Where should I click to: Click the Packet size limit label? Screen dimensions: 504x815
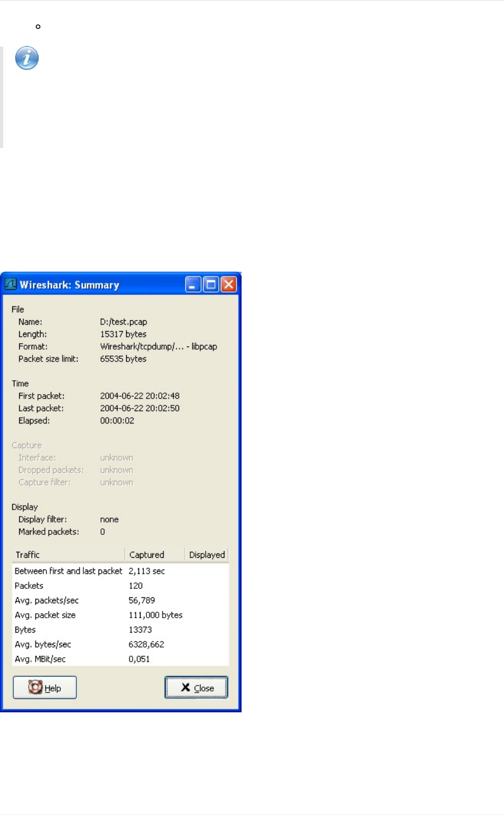[x=48, y=359]
